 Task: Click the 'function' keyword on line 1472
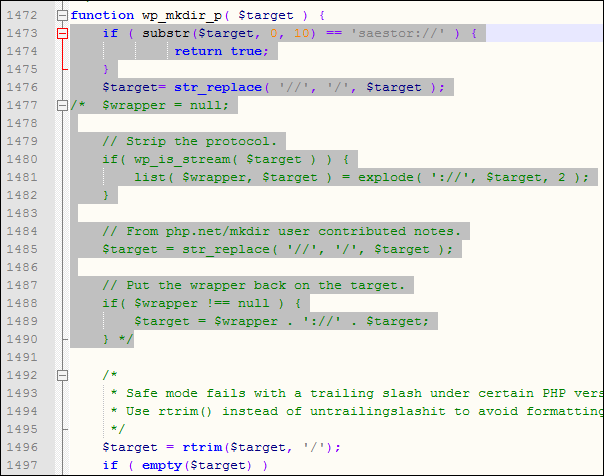click(x=102, y=15)
